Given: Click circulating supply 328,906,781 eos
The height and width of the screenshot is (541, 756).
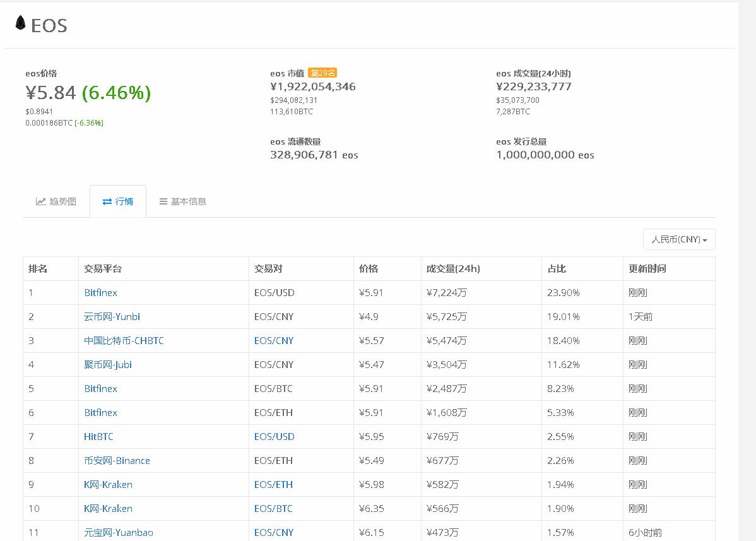Looking at the screenshot, I should 314,155.
